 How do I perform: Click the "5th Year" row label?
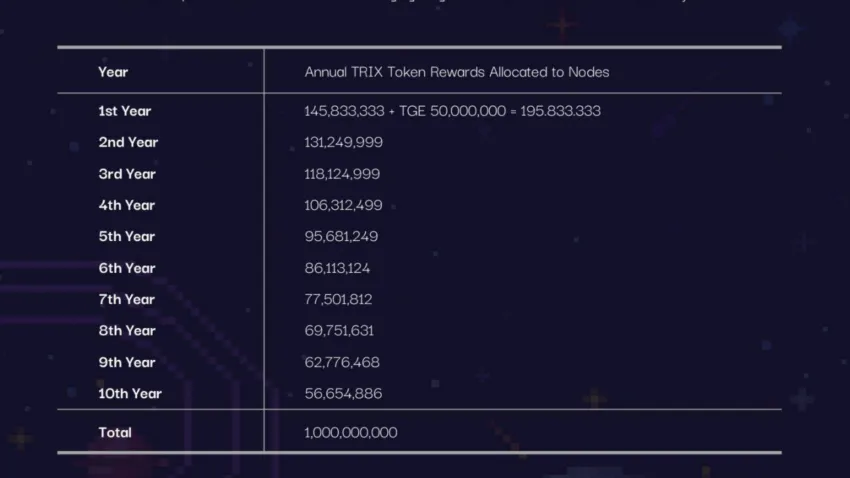[x=127, y=237]
